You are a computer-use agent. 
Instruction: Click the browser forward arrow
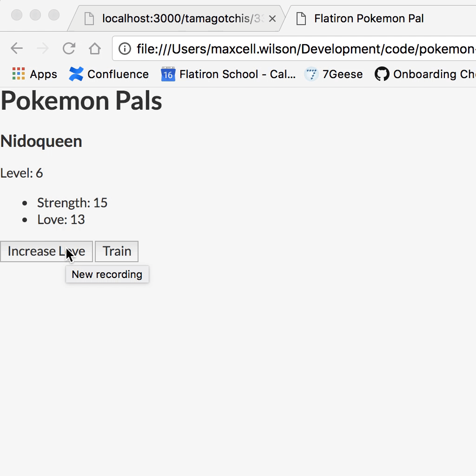(x=43, y=48)
